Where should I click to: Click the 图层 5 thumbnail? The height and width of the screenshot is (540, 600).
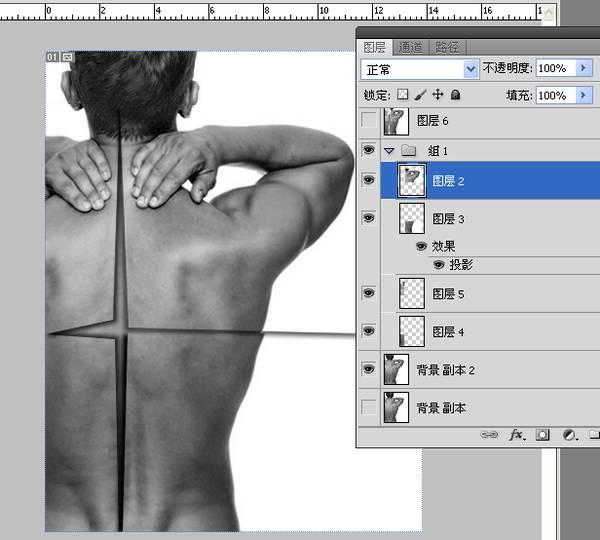412,294
